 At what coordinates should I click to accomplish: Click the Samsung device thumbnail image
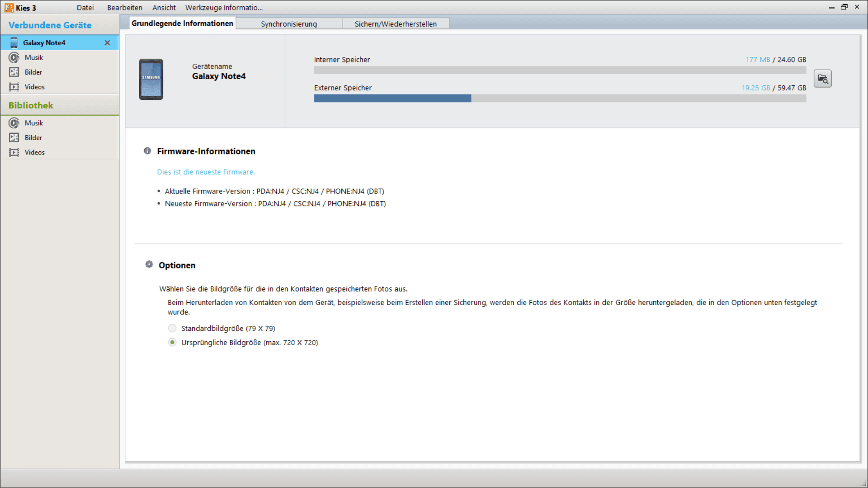tap(151, 79)
